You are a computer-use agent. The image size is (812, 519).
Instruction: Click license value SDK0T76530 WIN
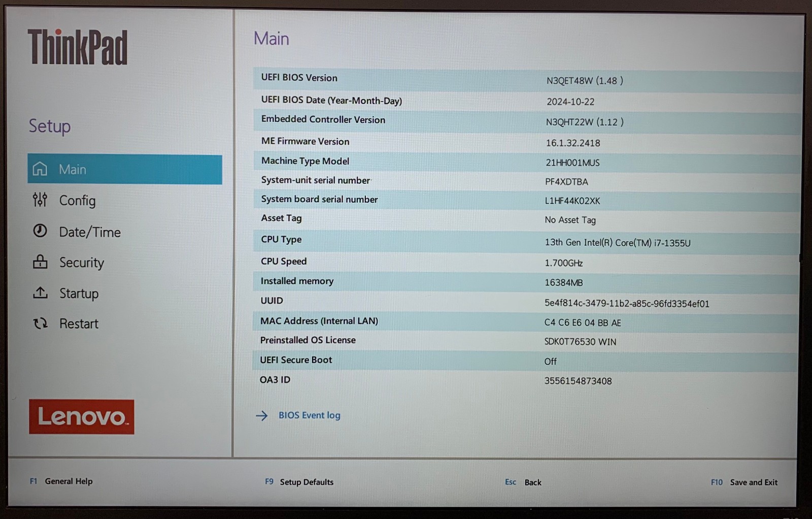(580, 342)
